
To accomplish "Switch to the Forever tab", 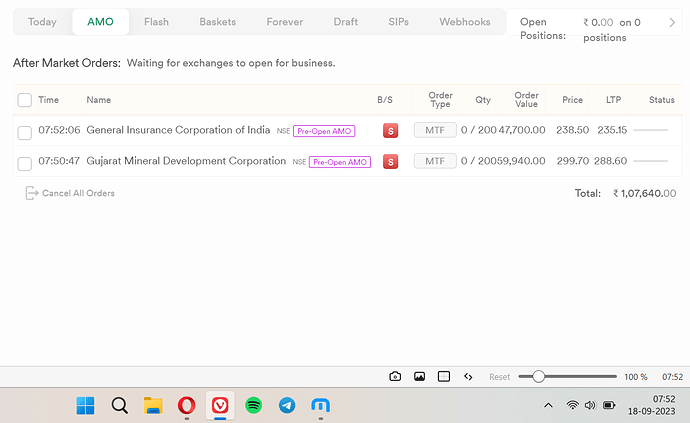I will click(x=285, y=22).
